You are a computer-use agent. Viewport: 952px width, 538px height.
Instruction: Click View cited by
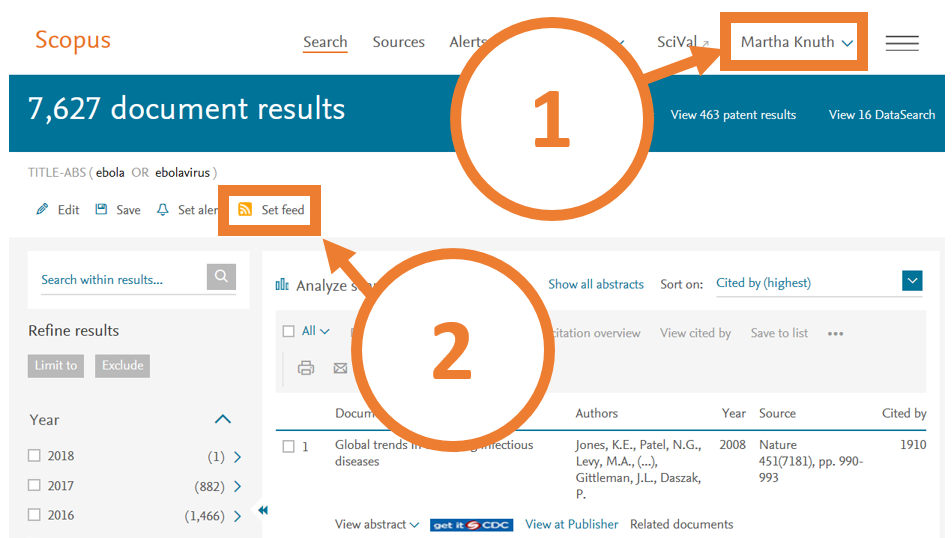(x=695, y=333)
